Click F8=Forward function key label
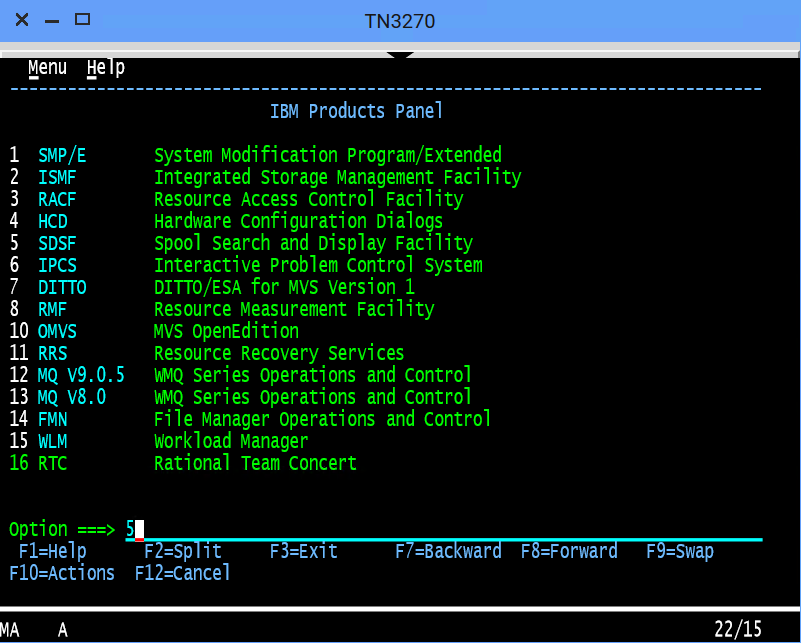 coord(569,552)
